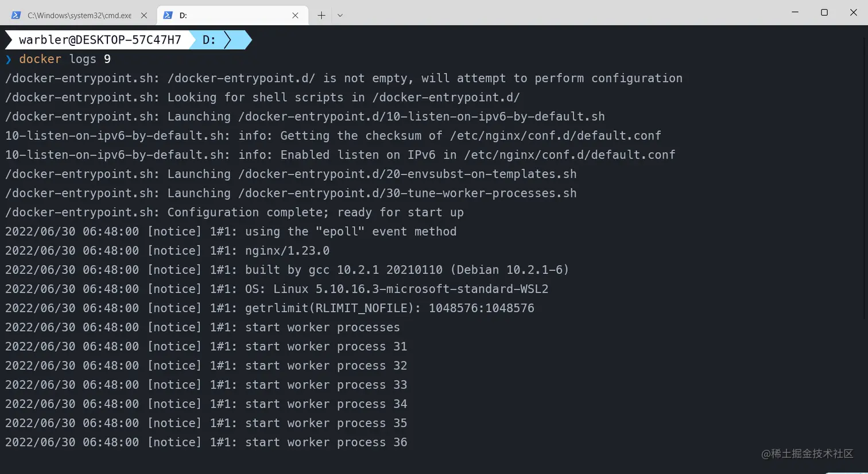Click the PowerShell icon on the D: tab
Image resolution: width=868 pixels, height=474 pixels.
coord(168,15)
